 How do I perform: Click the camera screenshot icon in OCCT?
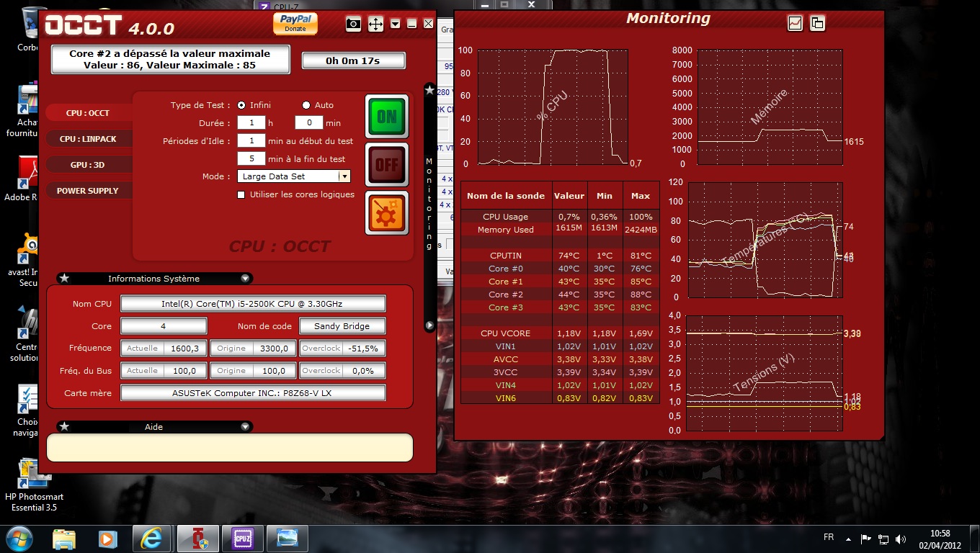pyautogui.click(x=353, y=24)
